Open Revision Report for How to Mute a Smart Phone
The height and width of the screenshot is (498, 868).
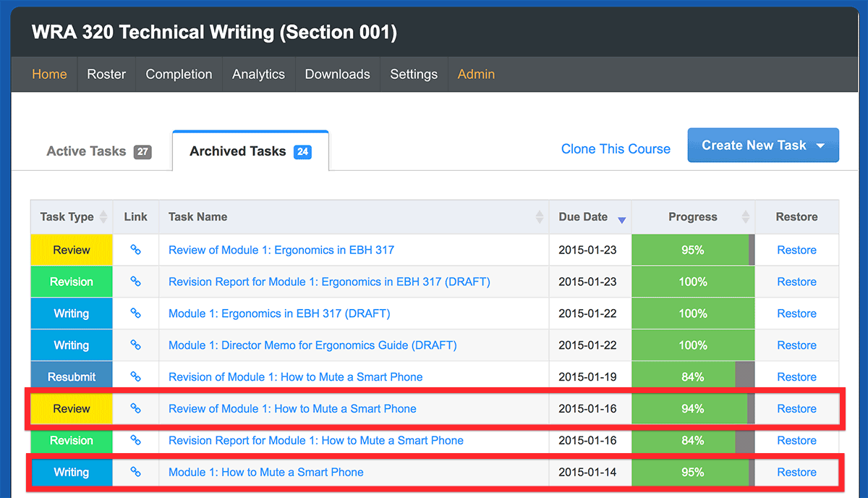pyautogui.click(x=316, y=441)
